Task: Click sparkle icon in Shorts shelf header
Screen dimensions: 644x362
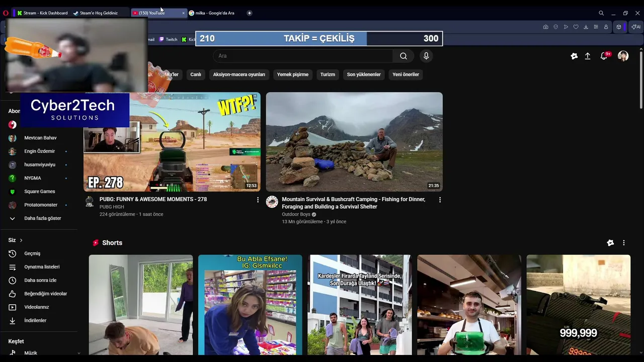Action: coord(610,243)
